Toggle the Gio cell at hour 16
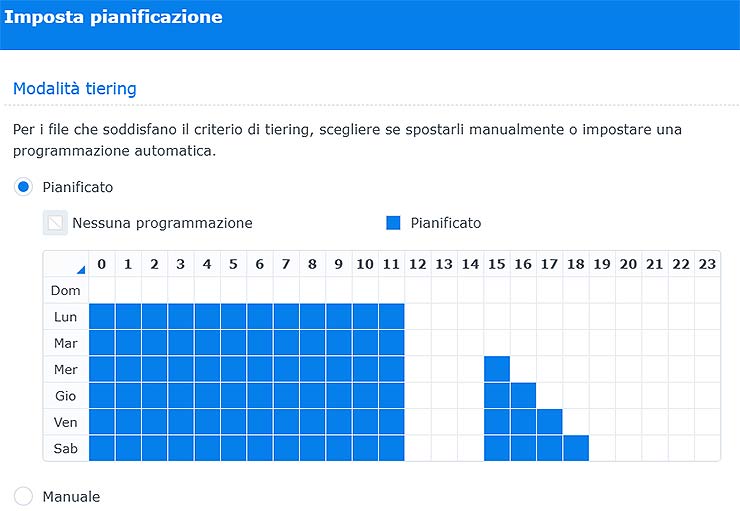740x511 pixels. (x=523, y=396)
